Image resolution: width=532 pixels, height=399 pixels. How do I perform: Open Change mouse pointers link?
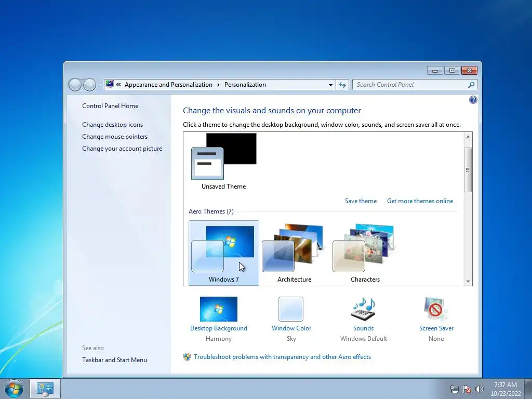115,137
